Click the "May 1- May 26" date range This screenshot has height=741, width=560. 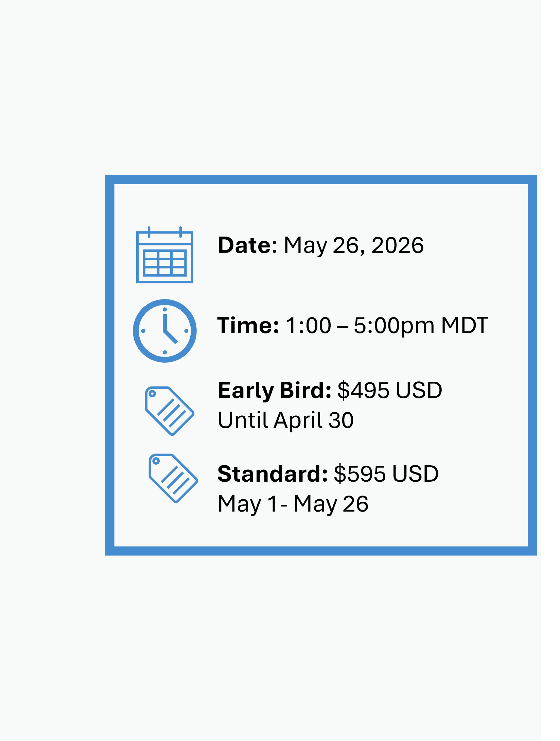tap(293, 504)
